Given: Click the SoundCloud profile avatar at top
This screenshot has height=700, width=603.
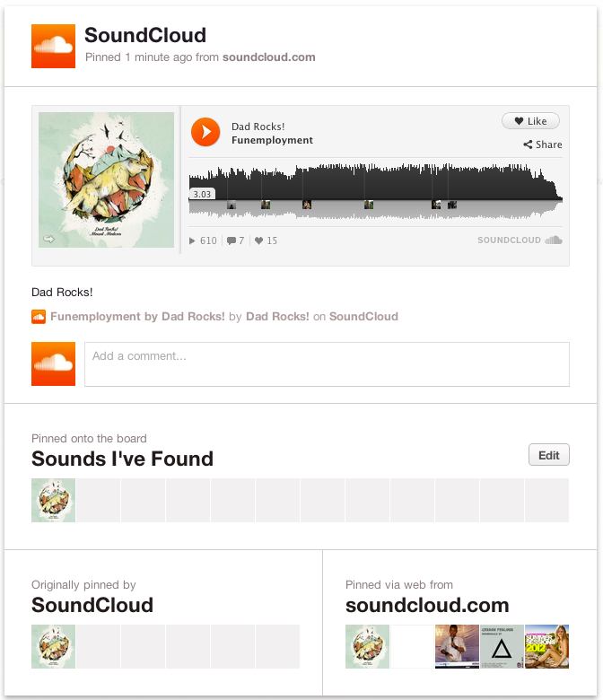Looking at the screenshot, I should [x=53, y=46].
